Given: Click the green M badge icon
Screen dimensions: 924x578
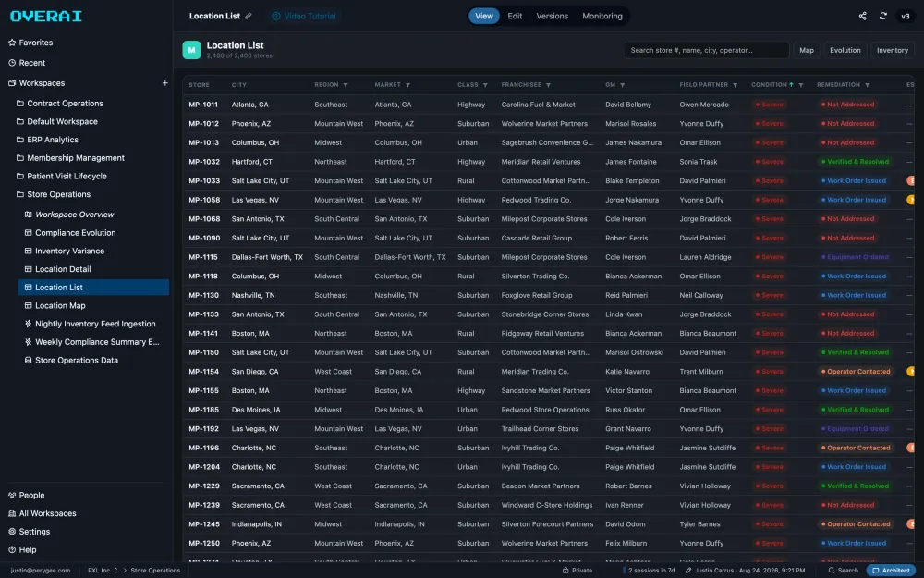Looking at the screenshot, I should pyautogui.click(x=191, y=50).
